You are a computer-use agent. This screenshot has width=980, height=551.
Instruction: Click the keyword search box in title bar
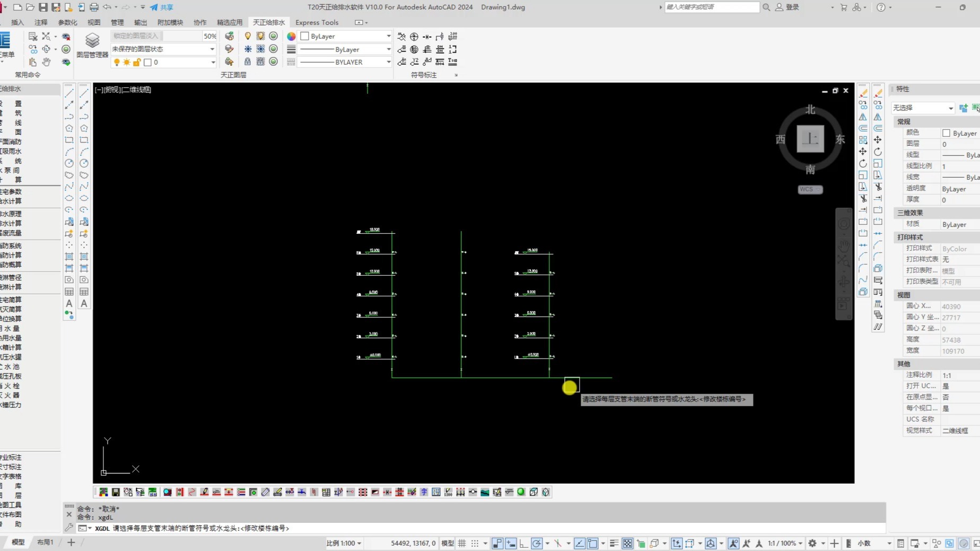click(712, 7)
